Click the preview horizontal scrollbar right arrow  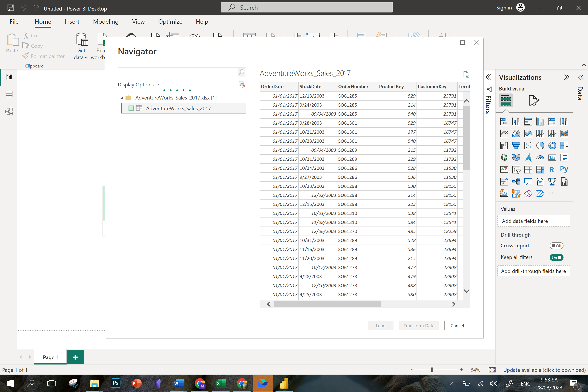[453, 304]
